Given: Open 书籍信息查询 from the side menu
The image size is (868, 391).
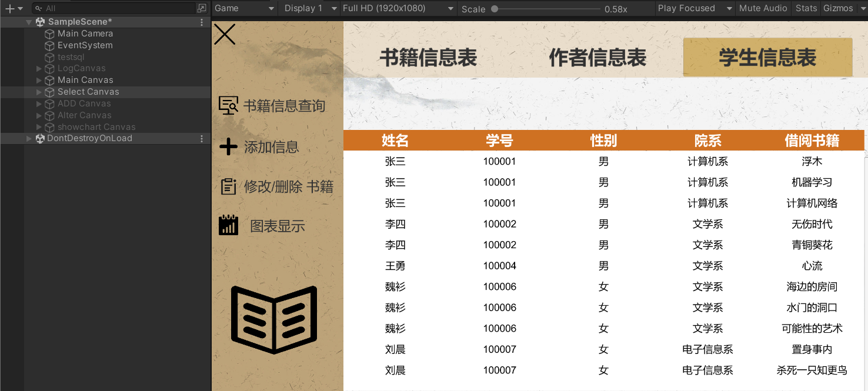Looking at the screenshot, I should pos(285,106).
